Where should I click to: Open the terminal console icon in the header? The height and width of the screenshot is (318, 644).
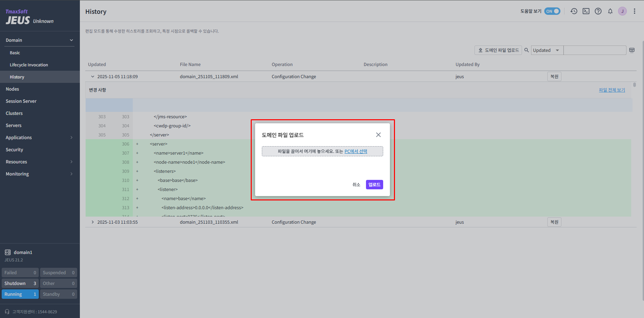pyautogui.click(x=586, y=11)
